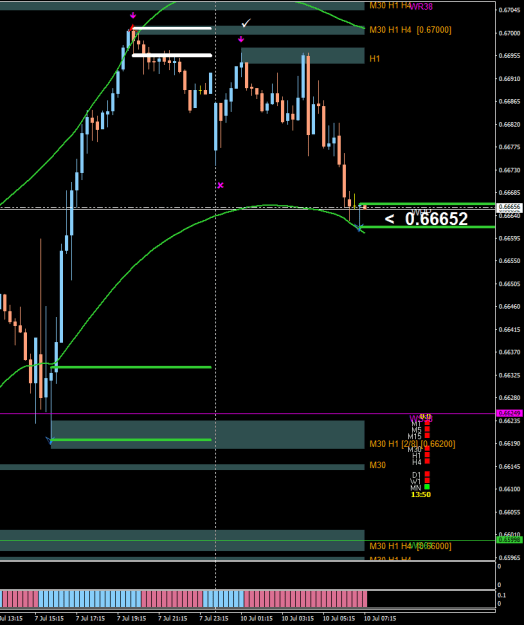Select the green line just below '< 0.66652'
The width and height of the screenshot is (524, 625).
pos(427,227)
